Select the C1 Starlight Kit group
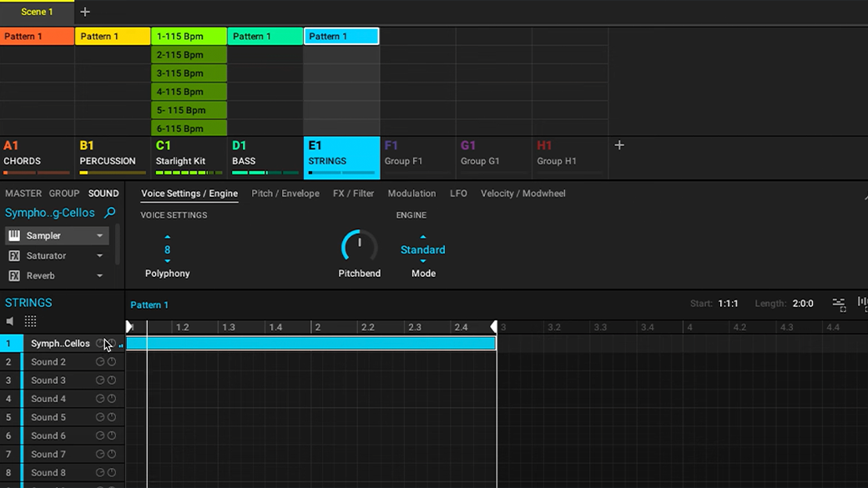The height and width of the screenshot is (488, 868). point(189,158)
